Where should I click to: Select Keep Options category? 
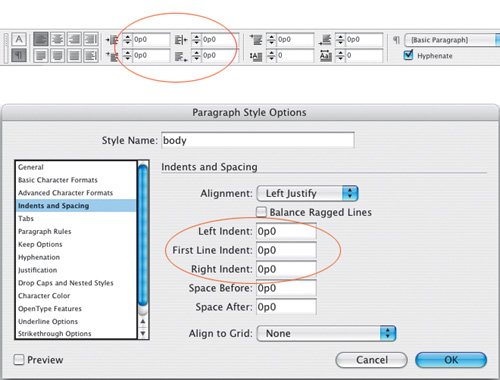coord(40,244)
